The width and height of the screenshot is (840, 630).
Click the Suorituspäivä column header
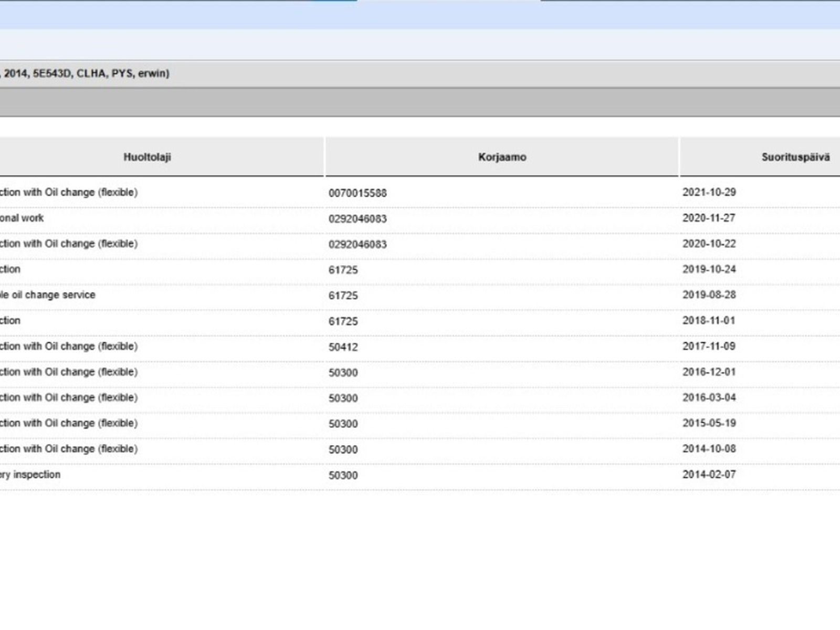tap(795, 157)
